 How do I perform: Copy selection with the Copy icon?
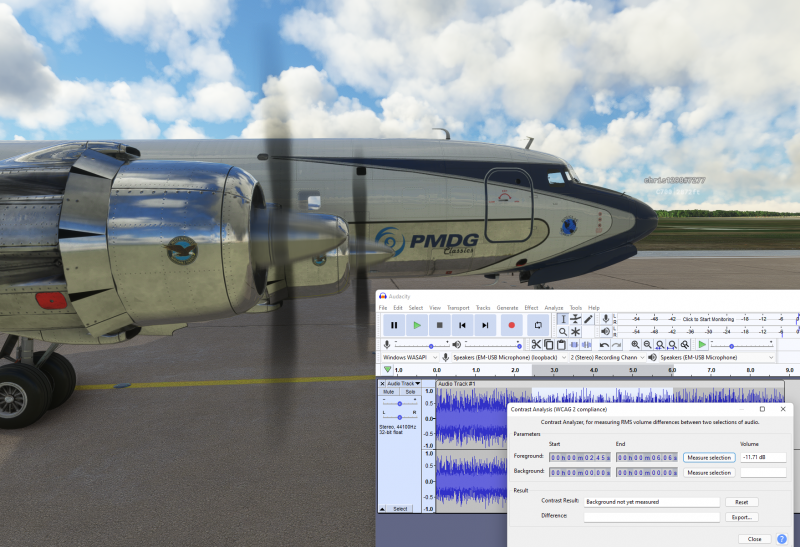548,345
